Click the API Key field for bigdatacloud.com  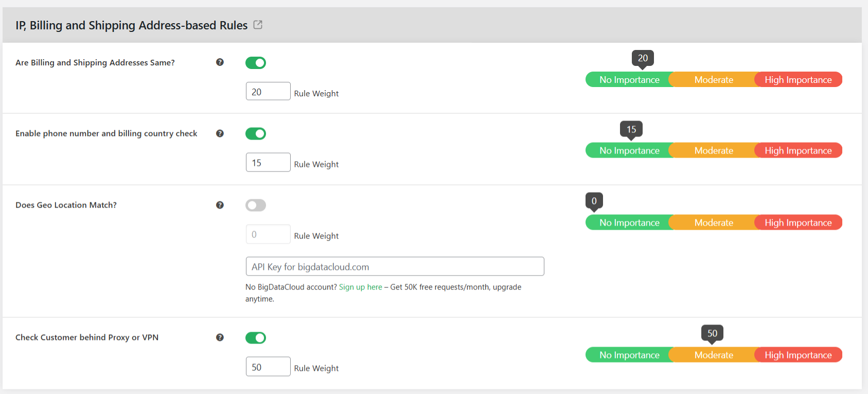[395, 266]
